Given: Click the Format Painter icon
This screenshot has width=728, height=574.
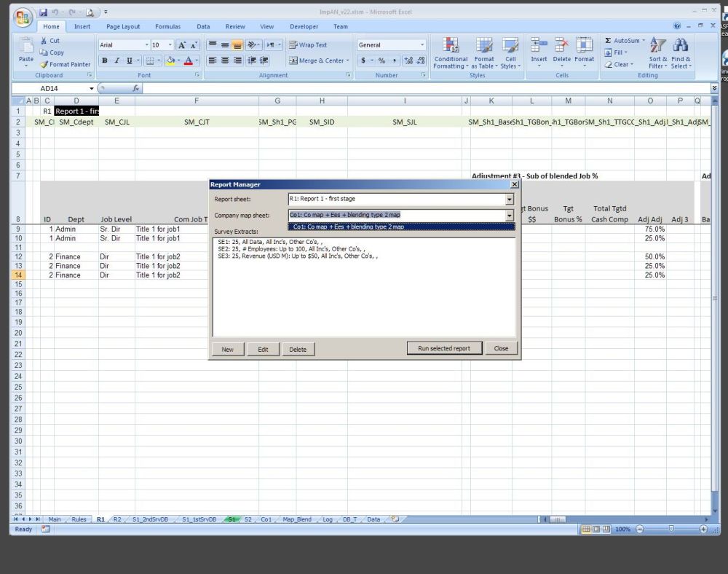Looking at the screenshot, I should point(45,64).
